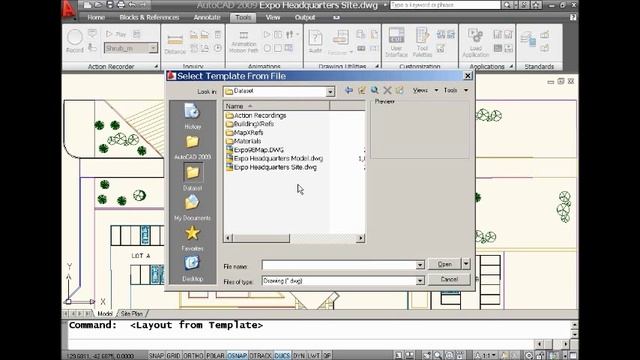This screenshot has width=640, height=360.
Task: Open the History place in sidebar
Action: pos(192,116)
